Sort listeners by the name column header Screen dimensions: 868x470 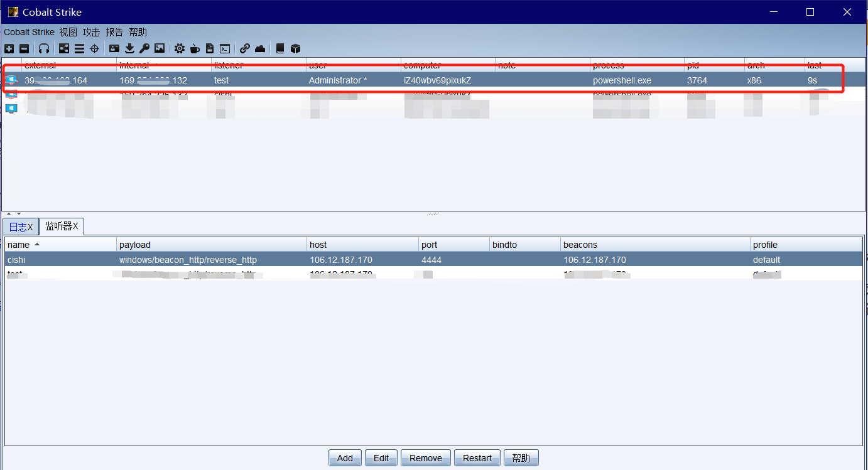60,245
